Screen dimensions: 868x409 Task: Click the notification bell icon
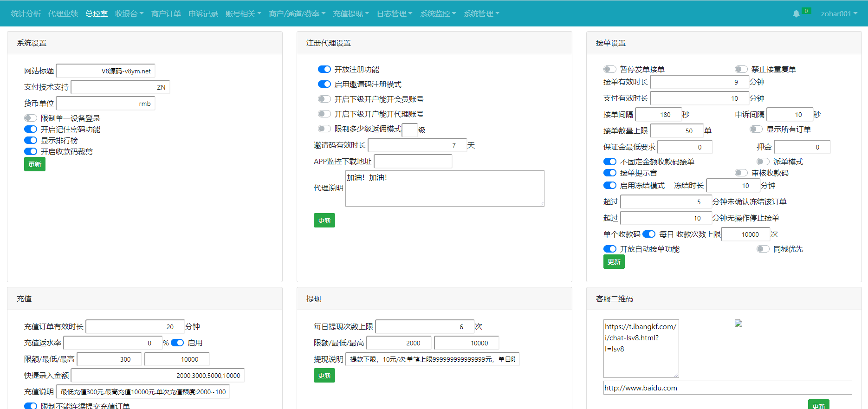(796, 14)
